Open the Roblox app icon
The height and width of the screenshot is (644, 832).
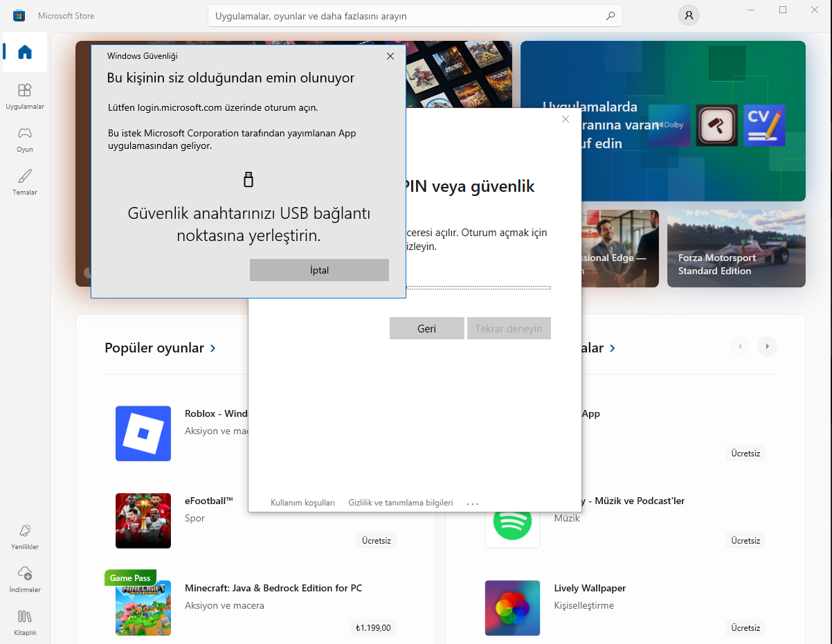point(143,433)
